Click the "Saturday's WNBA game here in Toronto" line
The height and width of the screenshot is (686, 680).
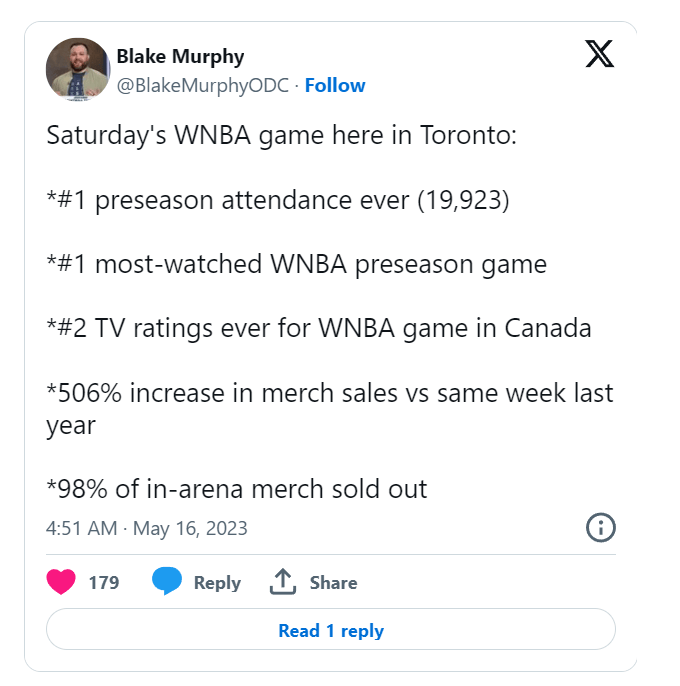click(x=282, y=135)
